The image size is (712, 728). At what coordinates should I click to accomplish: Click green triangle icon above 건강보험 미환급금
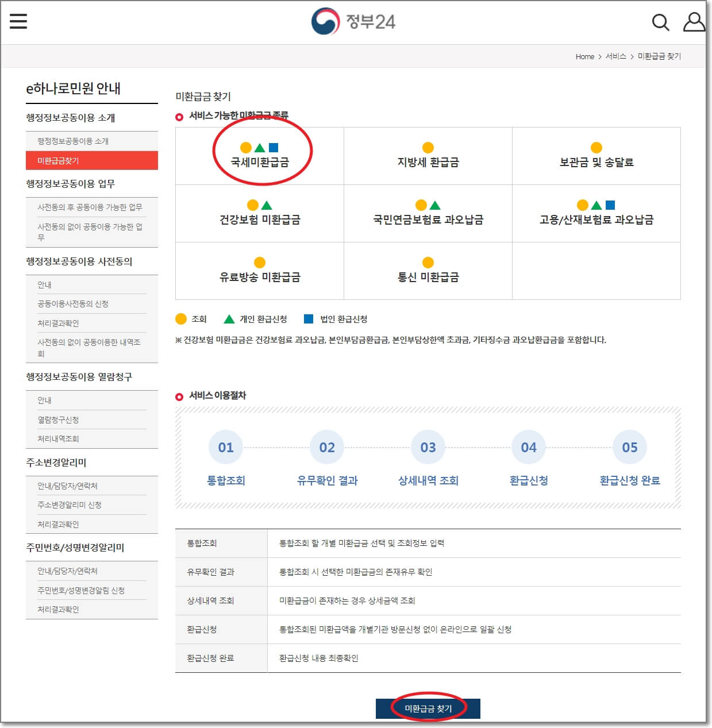click(x=267, y=205)
